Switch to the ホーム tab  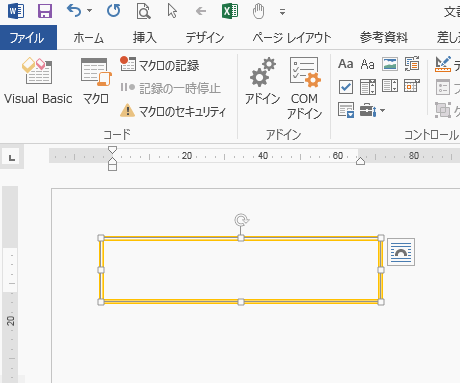pos(88,37)
